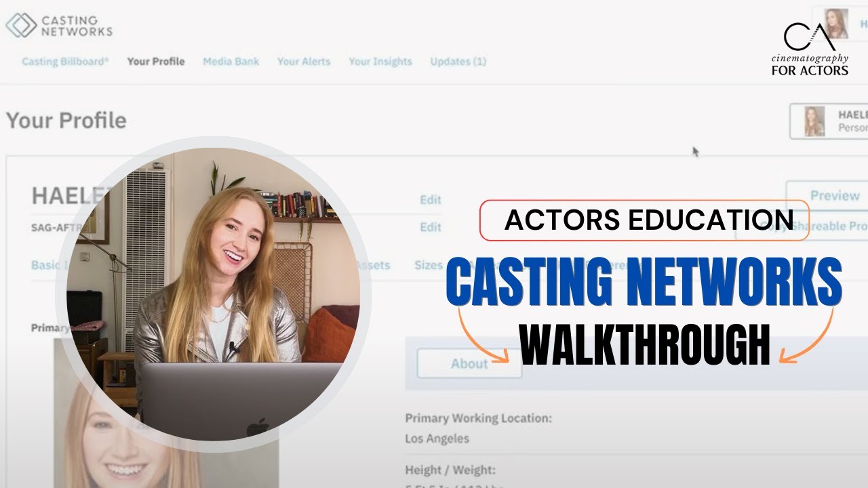Viewport: 868px width, 488px height.
Task: Select the Your Profile tab
Action: click(156, 62)
